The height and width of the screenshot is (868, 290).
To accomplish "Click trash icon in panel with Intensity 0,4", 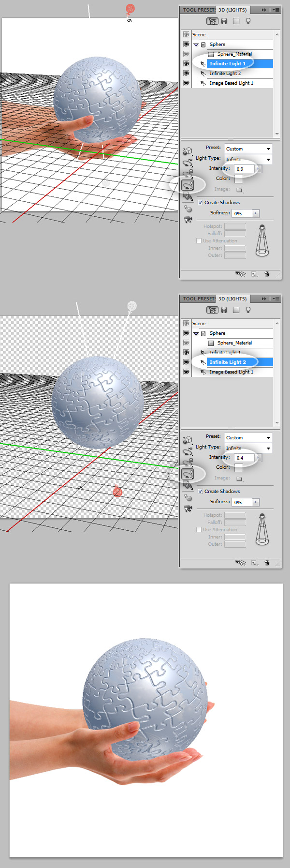I will (x=267, y=563).
